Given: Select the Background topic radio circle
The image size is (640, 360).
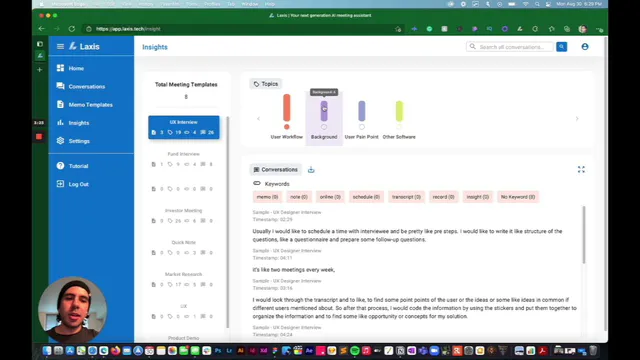Looking at the screenshot, I should tap(324, 127).
